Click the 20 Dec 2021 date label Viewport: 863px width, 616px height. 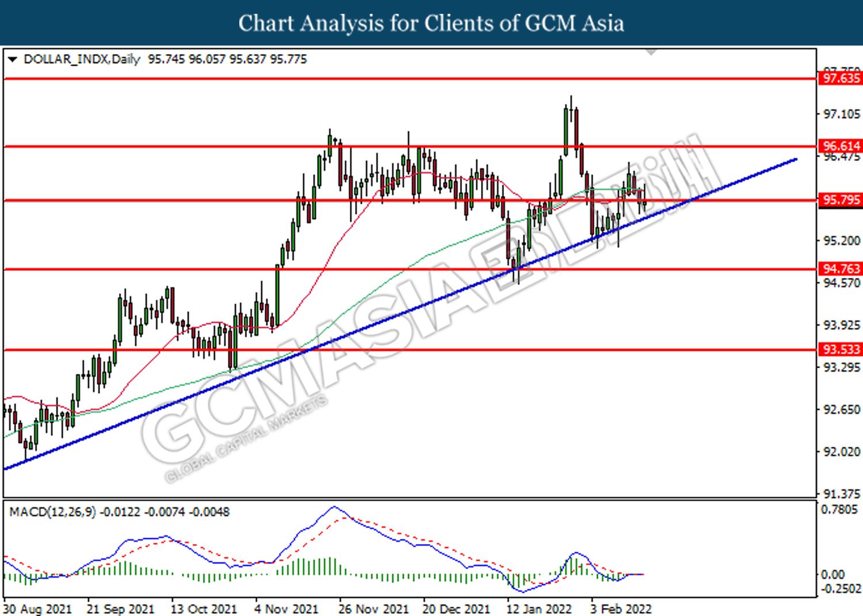456,609
